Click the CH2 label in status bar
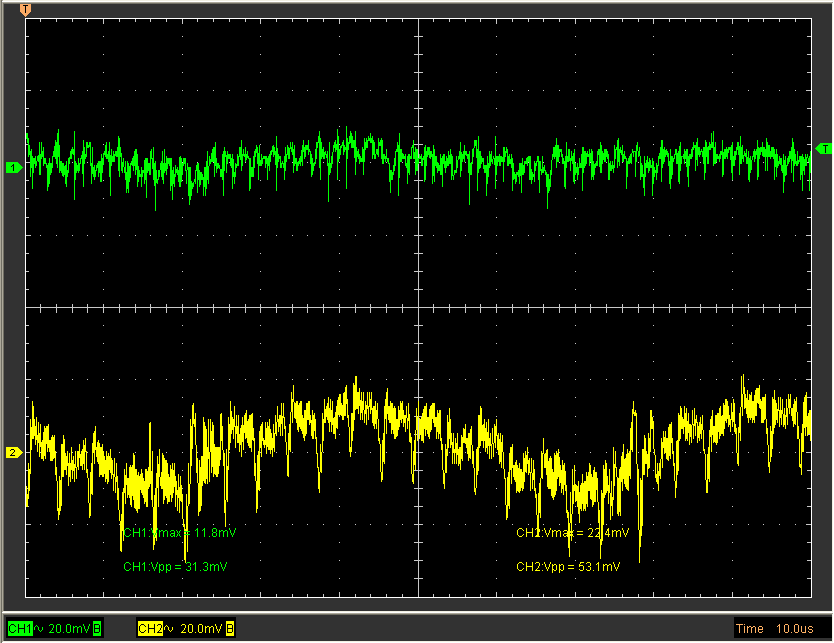Screen dimensions: 834x643 (x=150, y=629)
